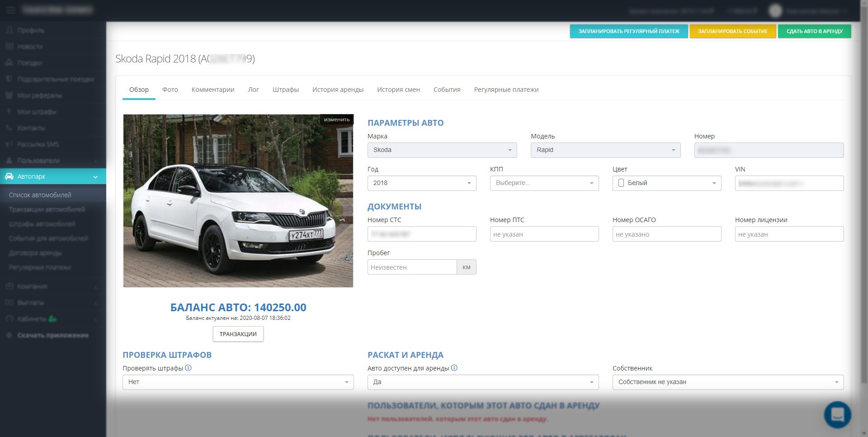Click СДАТЬ АВТО В АРЕНДУ button
The height and width of the screenshot is (437, 868).
(x=815, y=31)
